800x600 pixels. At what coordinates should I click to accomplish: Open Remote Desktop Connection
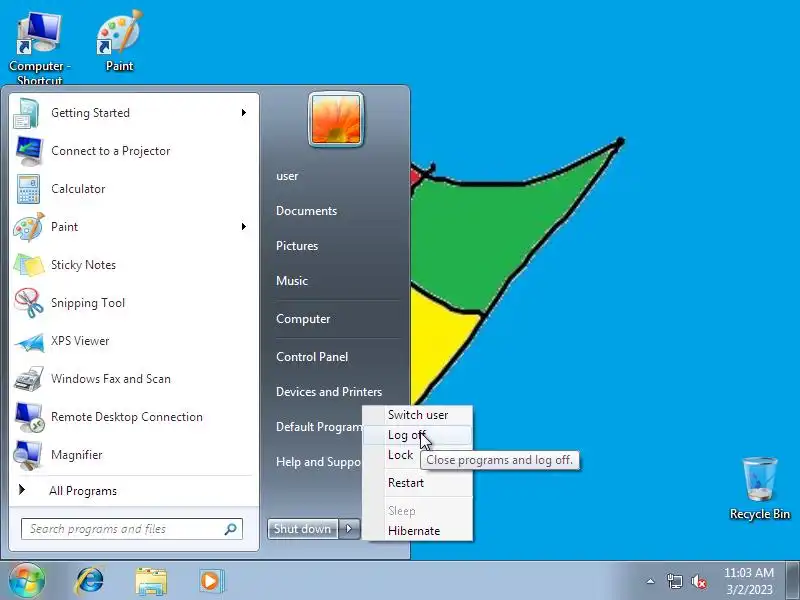click(134, 417)
